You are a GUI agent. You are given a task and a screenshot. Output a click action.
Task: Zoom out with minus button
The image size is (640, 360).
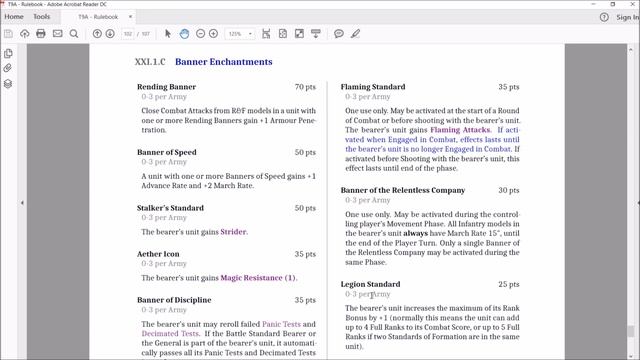200,34
